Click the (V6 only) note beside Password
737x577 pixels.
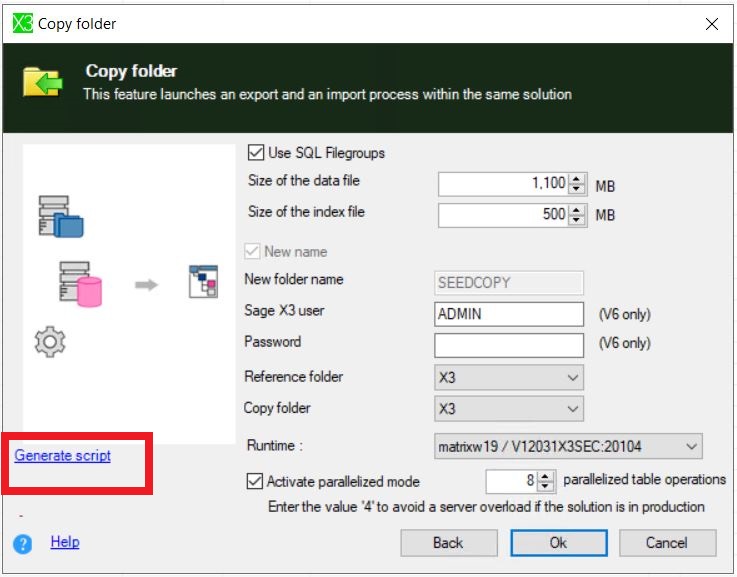(x=625, y=343)
